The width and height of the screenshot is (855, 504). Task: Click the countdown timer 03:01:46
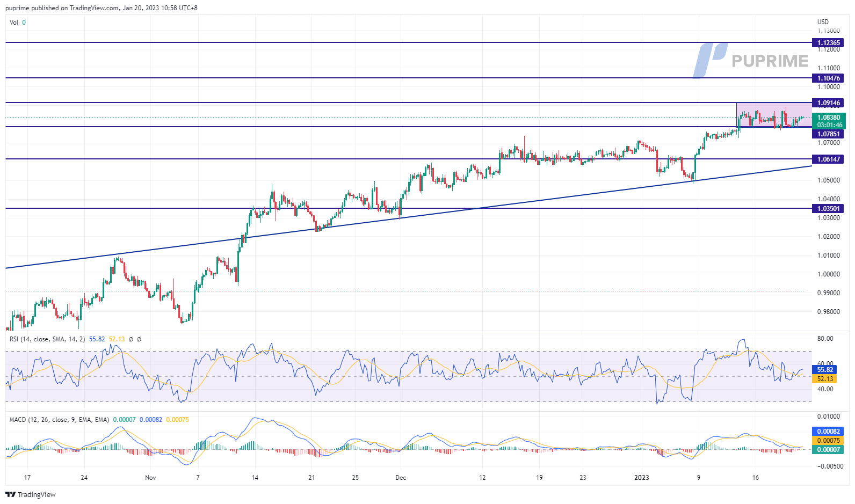(x=830, y=125)
